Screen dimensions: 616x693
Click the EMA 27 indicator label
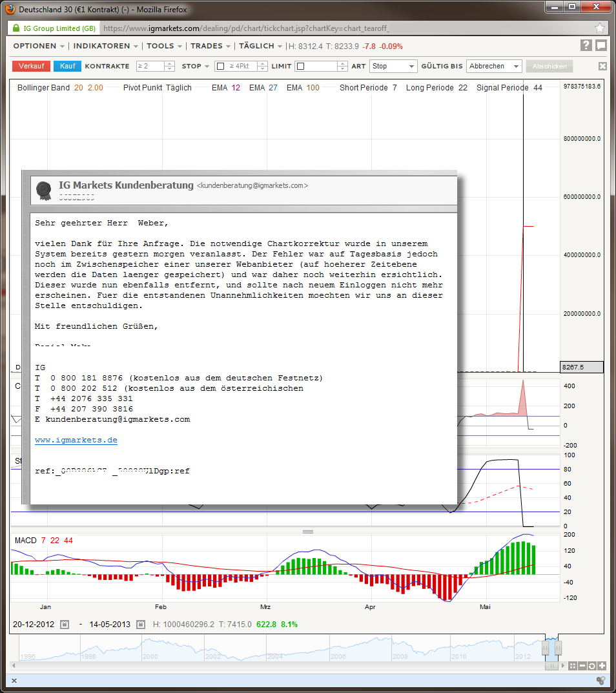(263, 87)
